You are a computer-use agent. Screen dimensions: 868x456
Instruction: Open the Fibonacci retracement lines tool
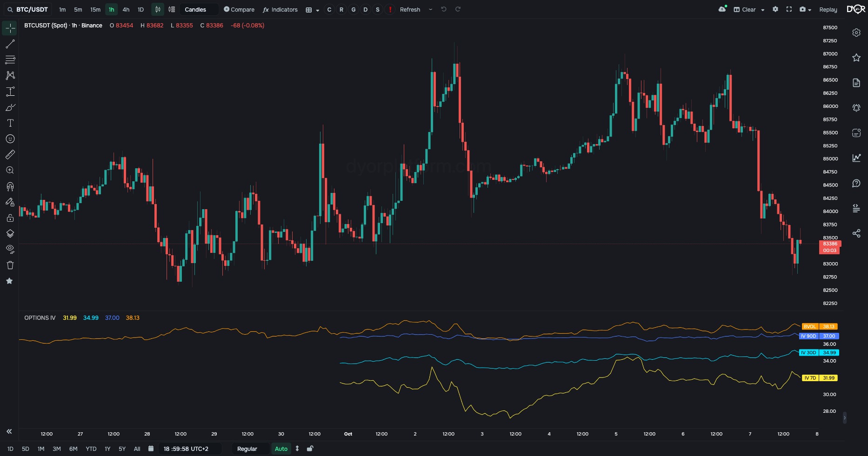(x=10, y=59)
